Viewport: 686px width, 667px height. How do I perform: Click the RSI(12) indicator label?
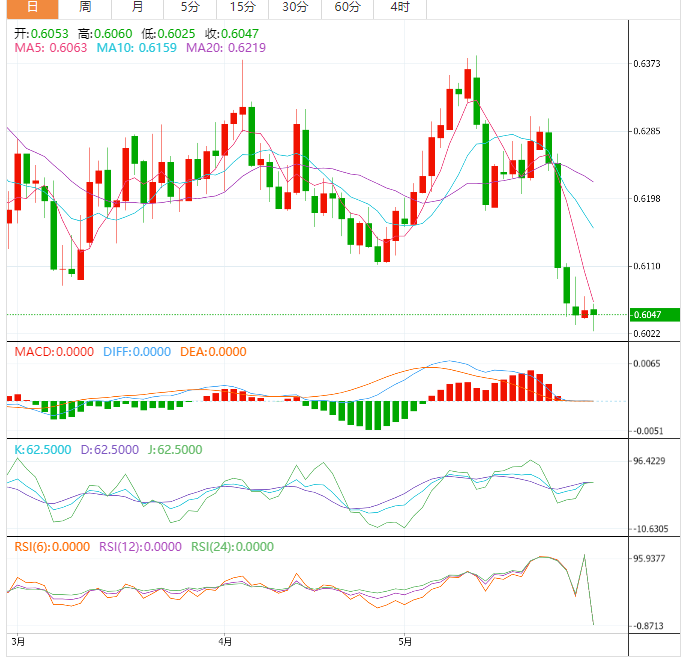pos(140,547)
